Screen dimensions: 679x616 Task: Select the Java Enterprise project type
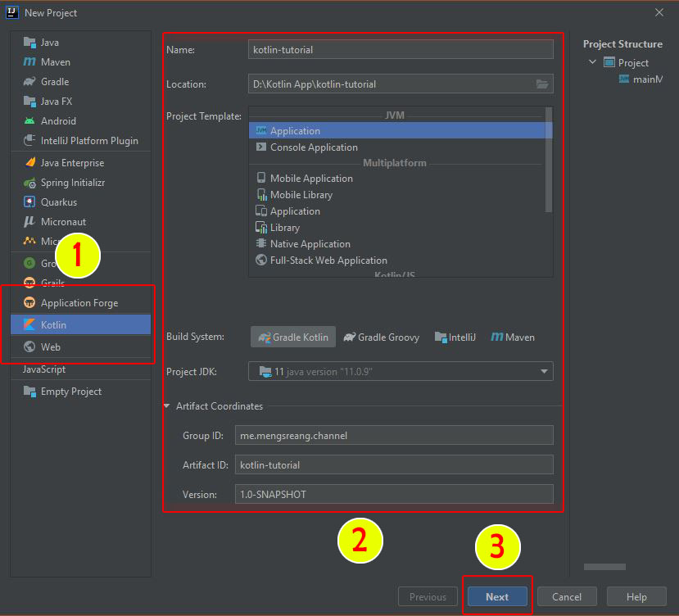80,163
